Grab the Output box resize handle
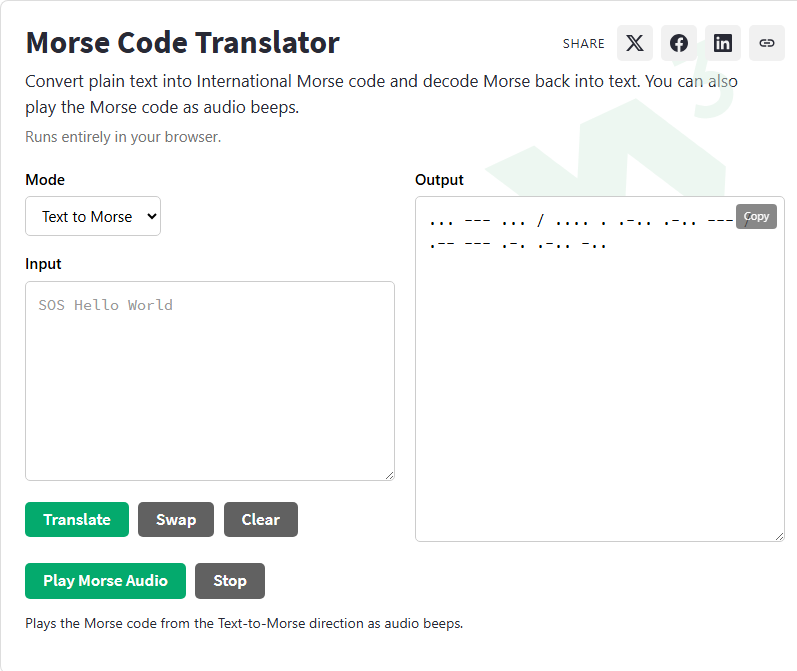This screenshot has width=797, height=671. pos(780,536)
